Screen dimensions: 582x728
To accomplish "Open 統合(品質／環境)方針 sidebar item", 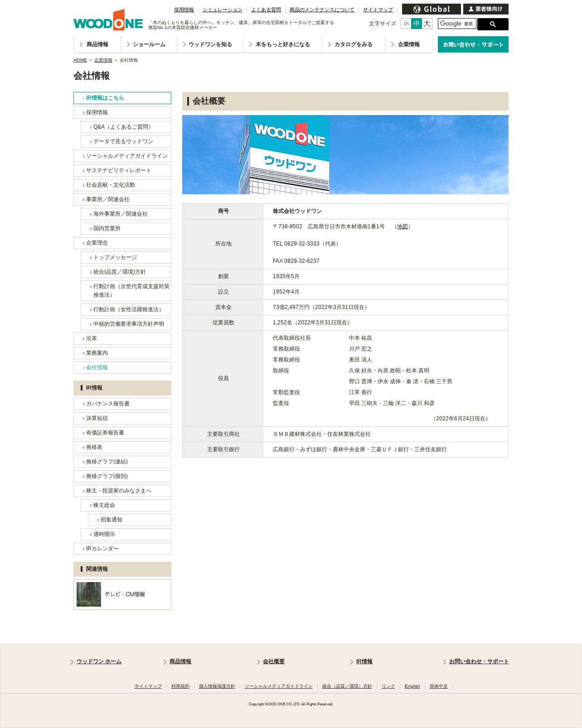I will pyautogui.click(x=126, y=272).
